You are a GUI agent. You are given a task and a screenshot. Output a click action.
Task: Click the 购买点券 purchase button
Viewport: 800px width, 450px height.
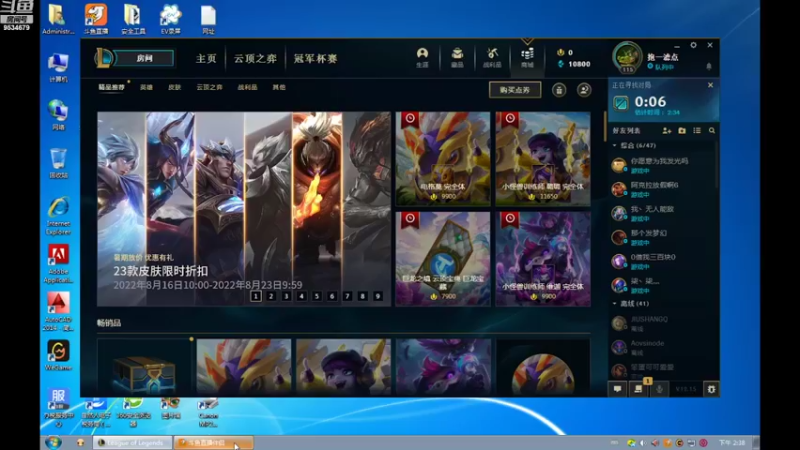point(515,90)
